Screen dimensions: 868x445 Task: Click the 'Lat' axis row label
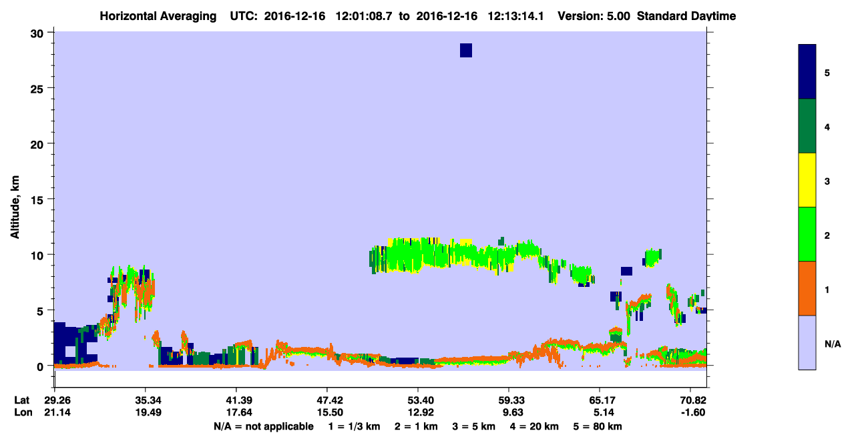(x=21, y=400)
